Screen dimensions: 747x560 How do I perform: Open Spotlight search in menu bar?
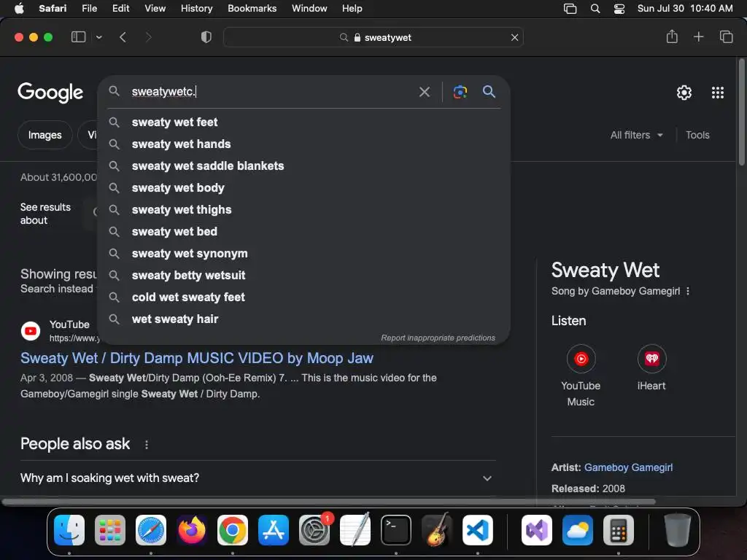[595, 9]
